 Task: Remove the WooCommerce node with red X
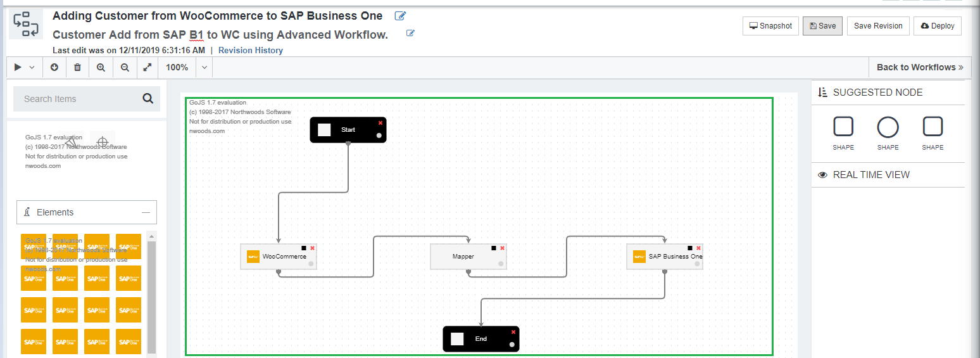312,248
